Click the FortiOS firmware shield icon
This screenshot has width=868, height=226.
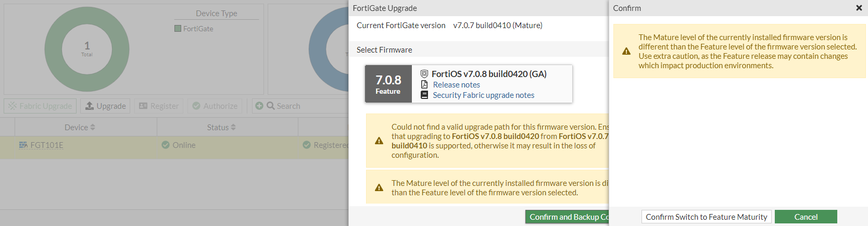424,74
